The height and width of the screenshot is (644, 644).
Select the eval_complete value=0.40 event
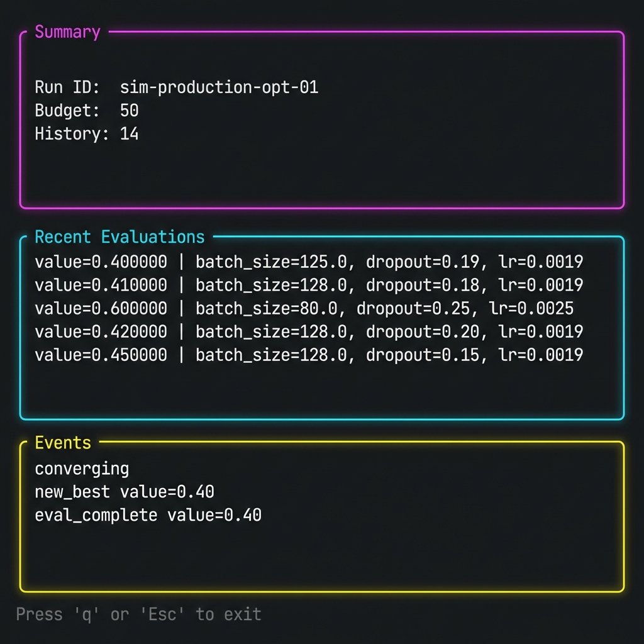point(148,515)
